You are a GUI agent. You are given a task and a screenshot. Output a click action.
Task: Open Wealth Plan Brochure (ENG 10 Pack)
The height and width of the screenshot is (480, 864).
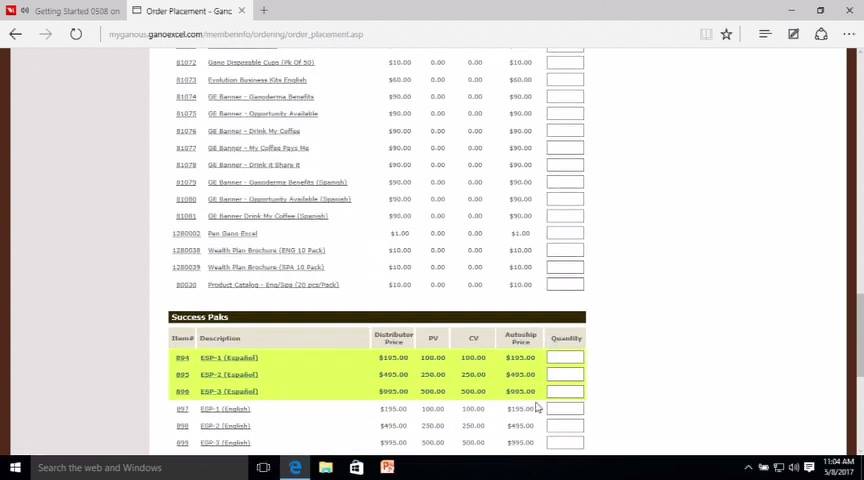point(266,251)
